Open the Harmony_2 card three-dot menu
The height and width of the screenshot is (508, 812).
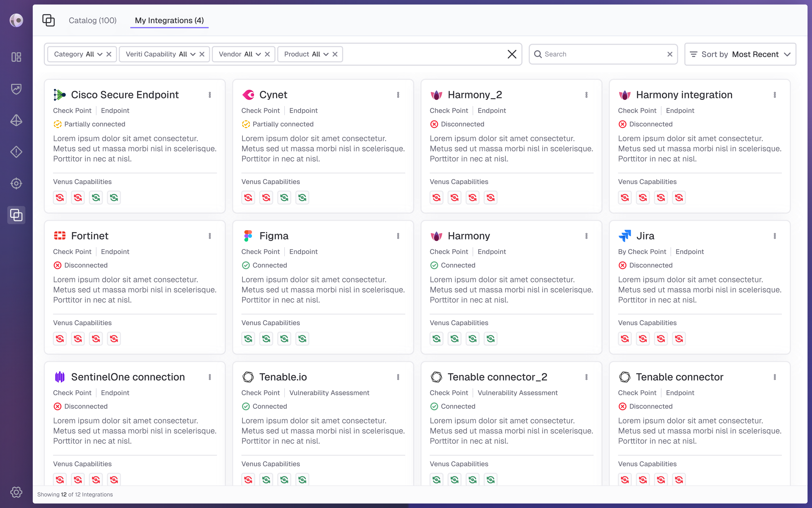point(586,95)
